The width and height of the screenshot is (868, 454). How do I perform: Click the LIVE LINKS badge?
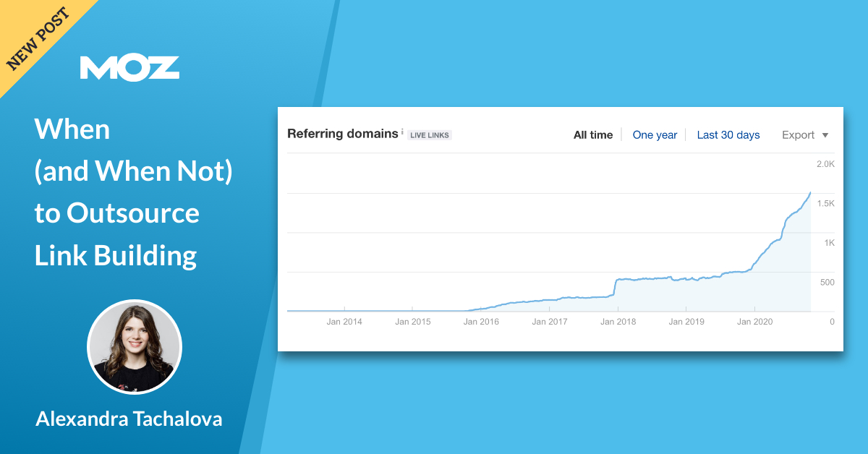pos(430,135)
